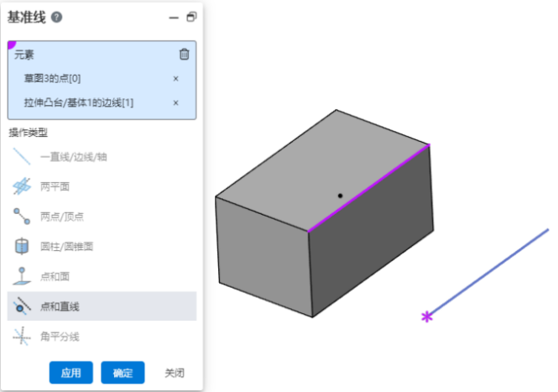
Task: Click the 圆柱/圆锥面 cylinder icon
Action: coord(22,246)
